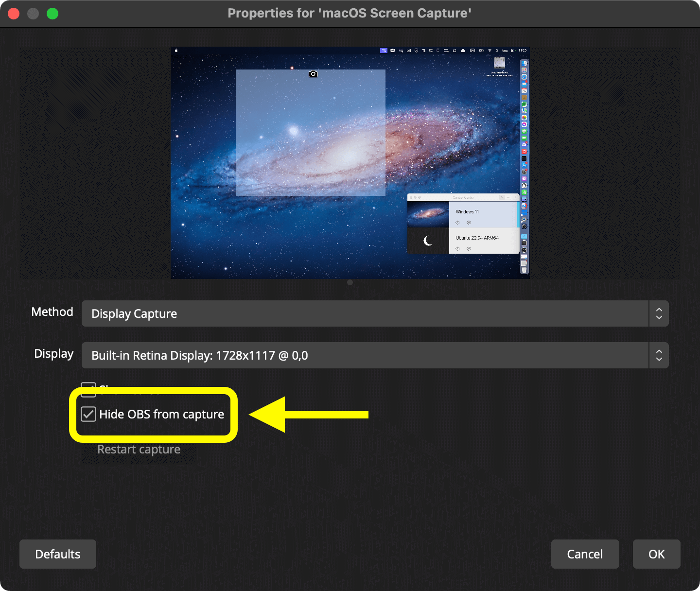Click the Calendar icon in the preview Dock
The height and width of the screenshot is (591, 700).
coord(524,90)
